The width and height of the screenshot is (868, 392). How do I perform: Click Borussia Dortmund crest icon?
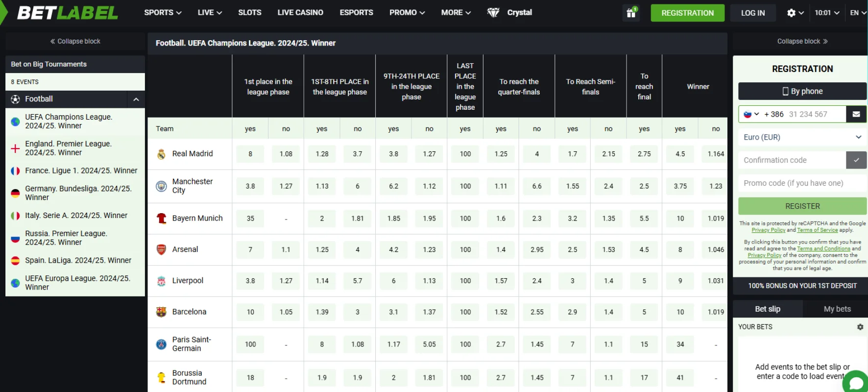161,377
